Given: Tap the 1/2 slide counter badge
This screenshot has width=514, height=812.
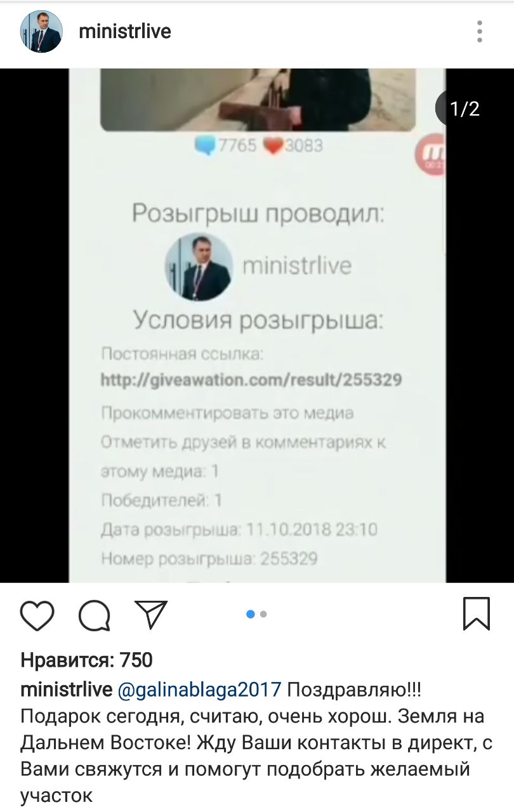Looking at the screenshot, I should pos(465,108).
